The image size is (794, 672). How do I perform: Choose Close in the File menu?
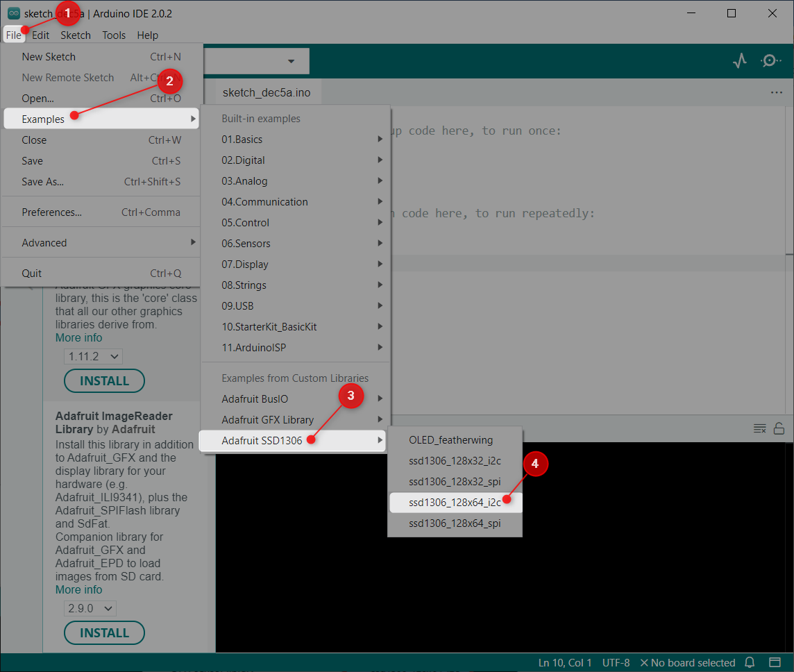[x=101, y=140]
